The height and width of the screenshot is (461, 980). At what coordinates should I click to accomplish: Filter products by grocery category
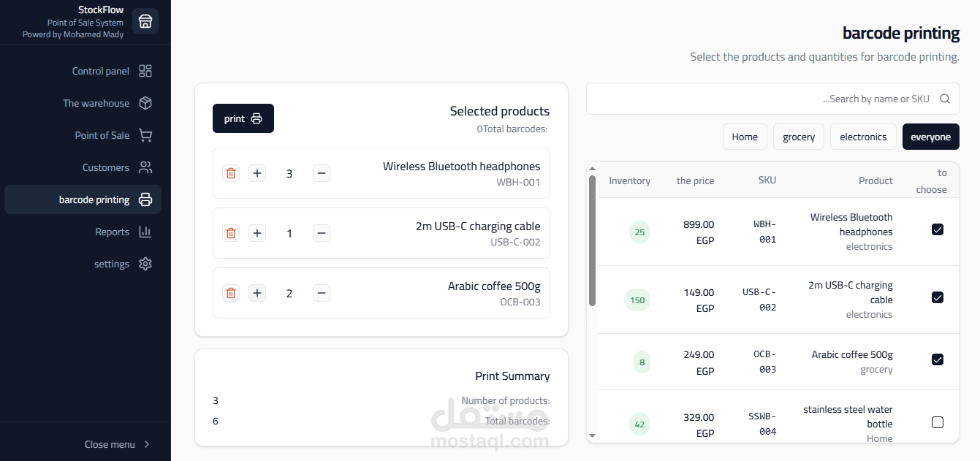(x=799, y=137)
